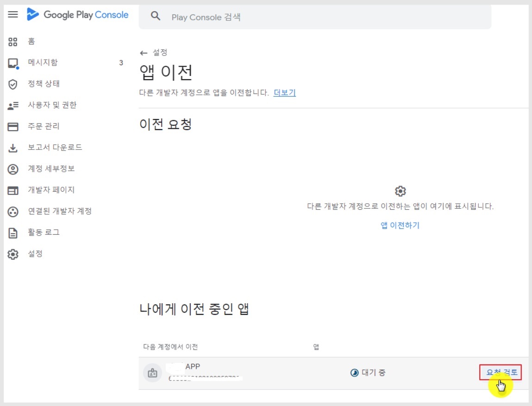
Task: Open 활동 로그 in the sidebar
Action: [x=44, y=232]
